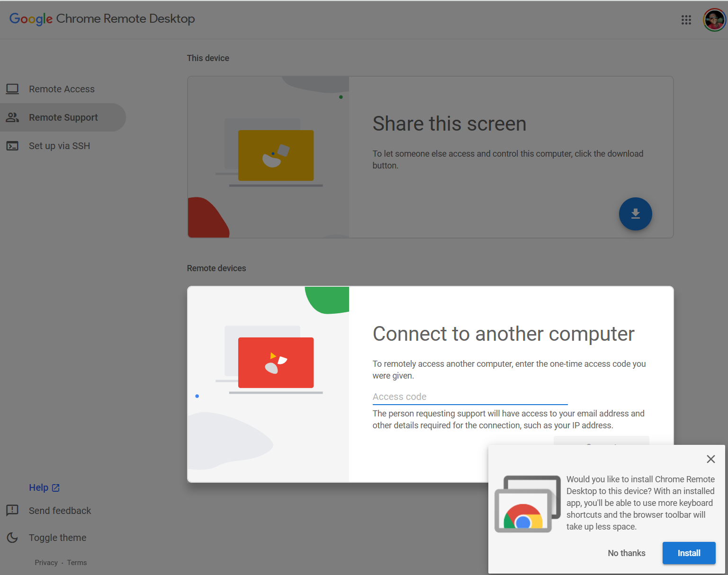Select Remote Support in sidebar

click(x=63, y=117)
